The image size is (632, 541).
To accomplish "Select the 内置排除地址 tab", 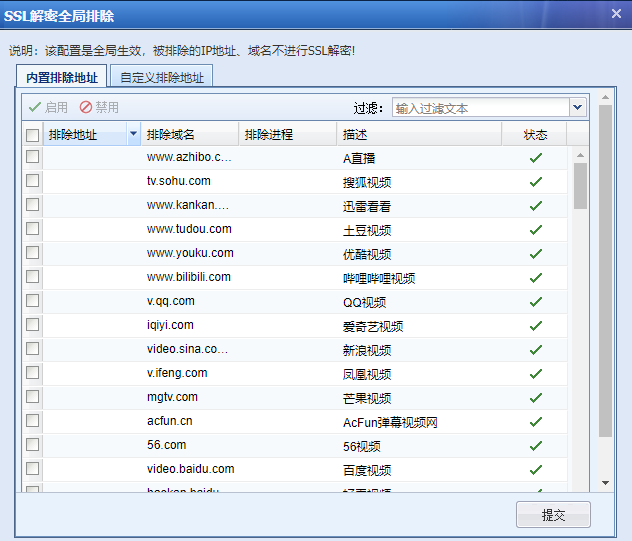I will pyautogui.click(x=62, y=77).
